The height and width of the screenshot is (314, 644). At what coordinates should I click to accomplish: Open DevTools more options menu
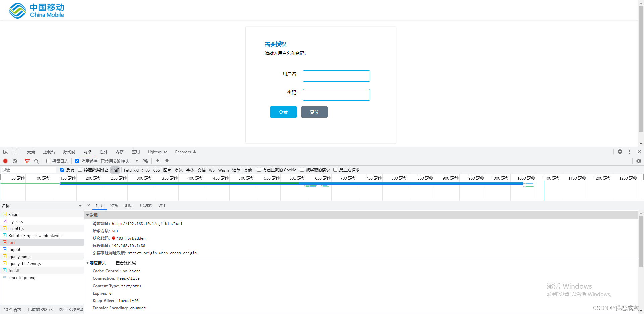tap(629, 152)
